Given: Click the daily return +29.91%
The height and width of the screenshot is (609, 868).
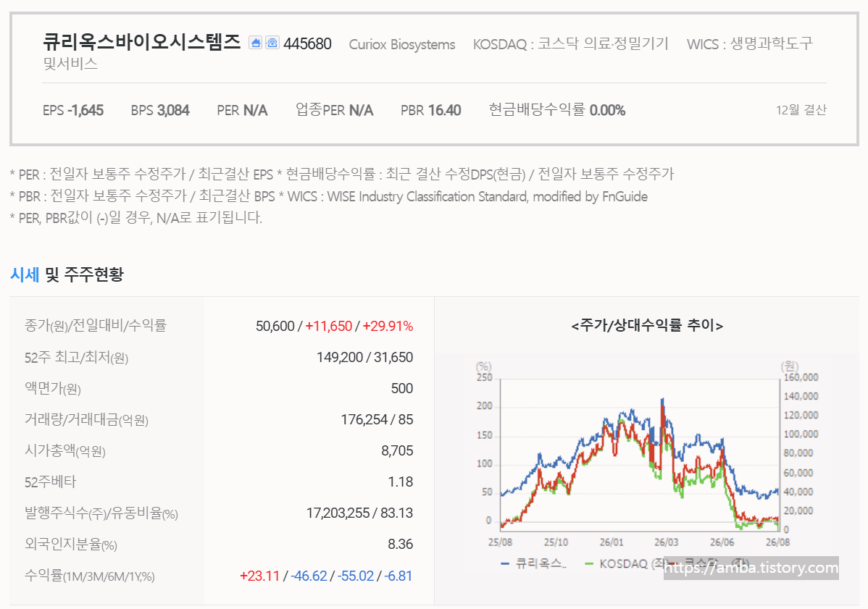Looking at the screenshot, I should coord(388,327).
